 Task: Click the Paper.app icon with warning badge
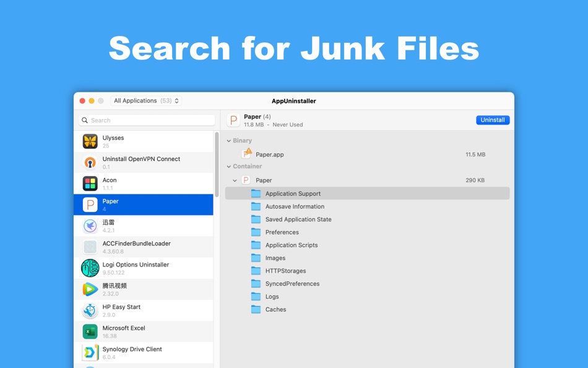tap(246, 154)
